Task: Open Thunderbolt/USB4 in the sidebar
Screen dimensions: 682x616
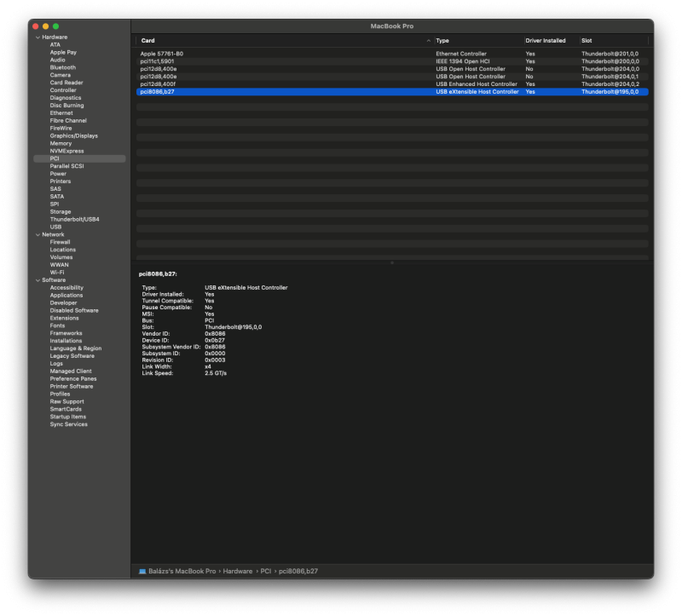Action: tap(74, 220)
